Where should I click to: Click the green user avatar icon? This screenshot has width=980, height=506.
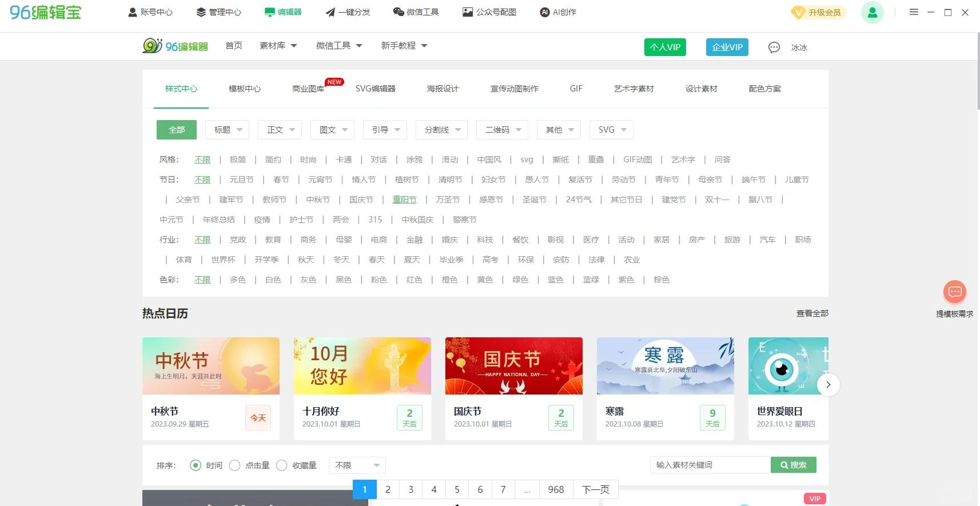tap(872, 13)
